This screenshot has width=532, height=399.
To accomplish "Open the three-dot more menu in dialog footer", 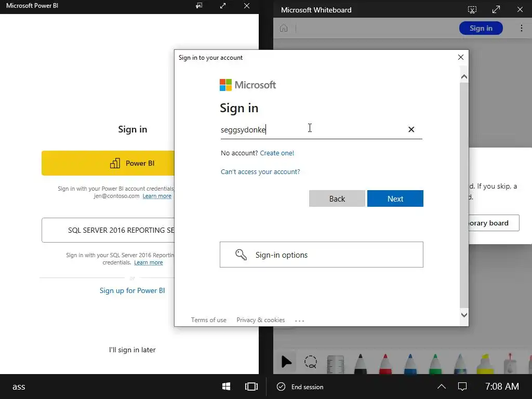I will 299,320.
